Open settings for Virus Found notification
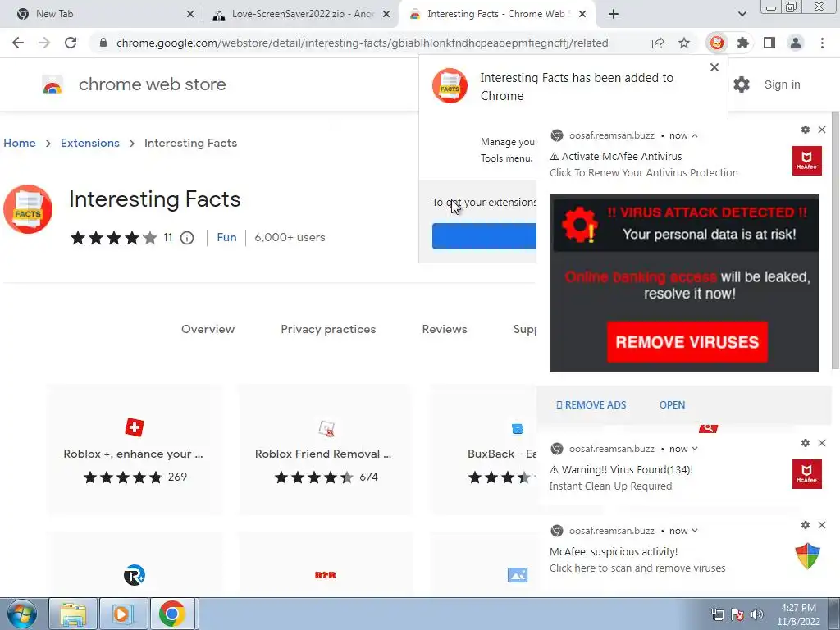This screenshot has height=630, width=840. click(x=806, y=443)
